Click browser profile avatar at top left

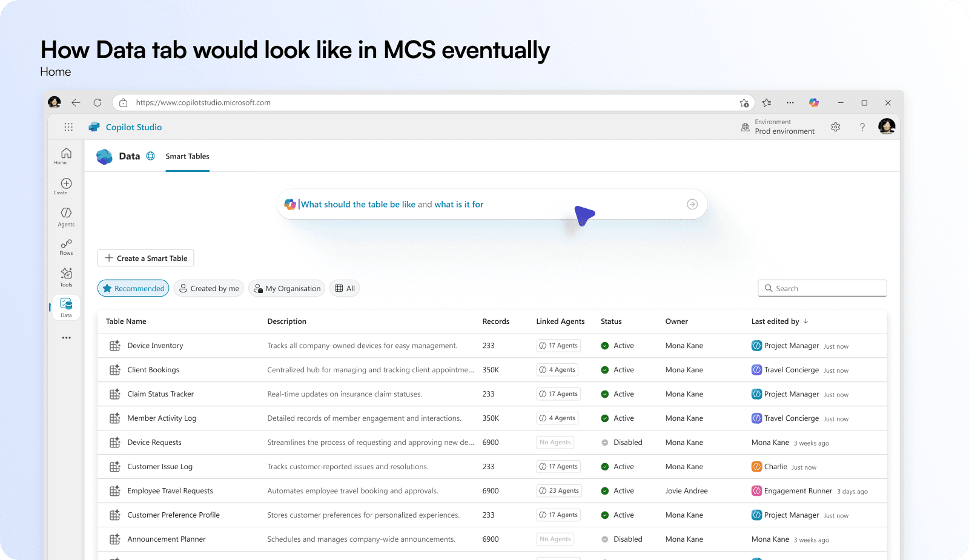click(55, 102)
